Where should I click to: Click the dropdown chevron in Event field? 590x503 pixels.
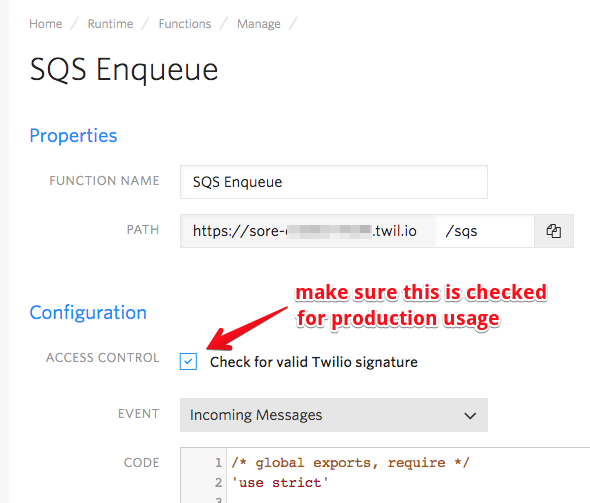click(470, 416)
